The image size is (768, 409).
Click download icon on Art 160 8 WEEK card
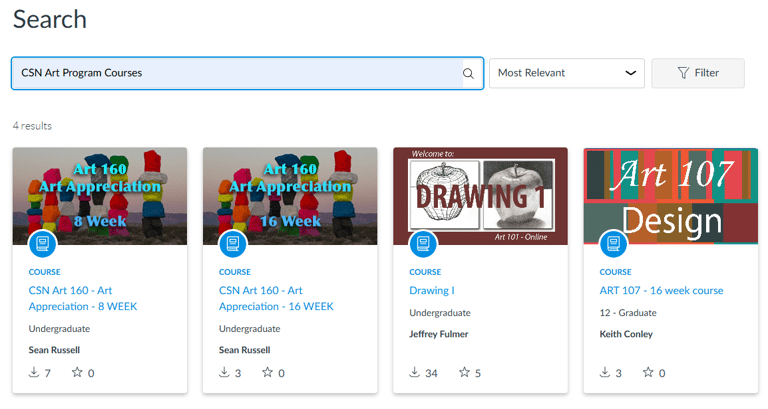[34, 372]
